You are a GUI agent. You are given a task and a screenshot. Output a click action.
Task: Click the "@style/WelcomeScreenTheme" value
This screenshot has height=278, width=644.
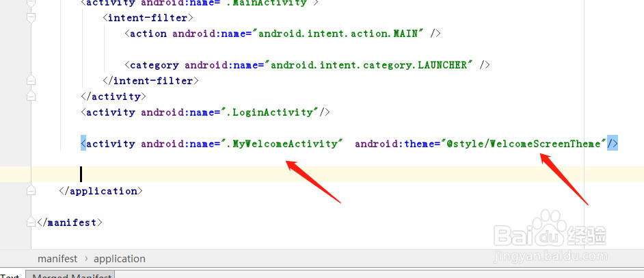(x=524, y=144)
